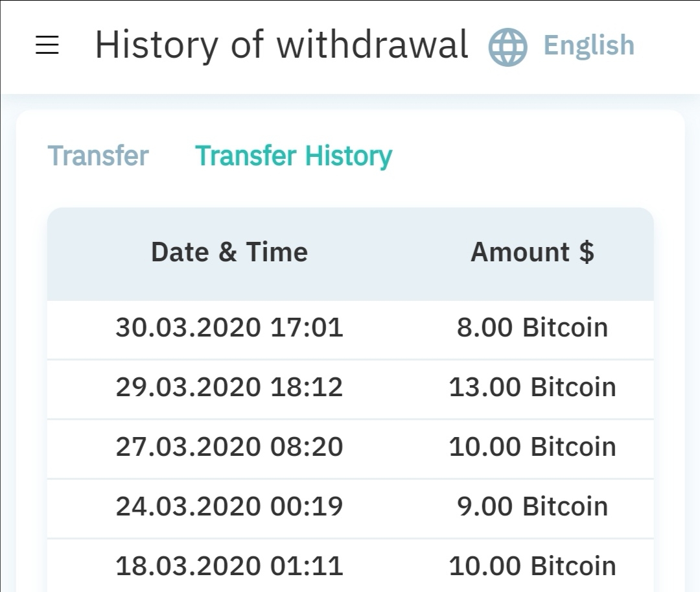700x592 pixels.
Task: Select the Transfer History tab
Action: click(294, 156)
